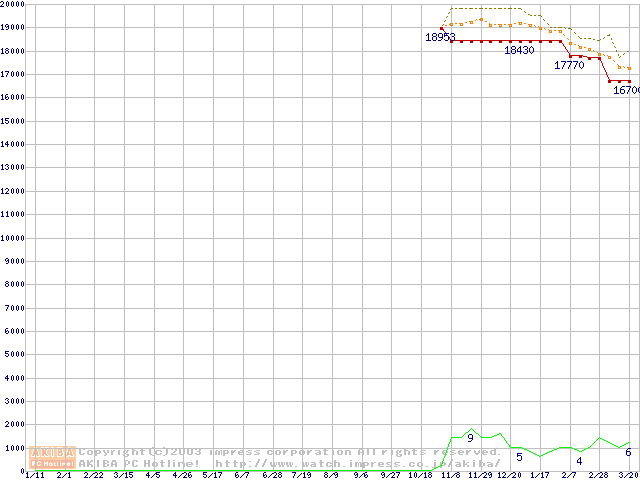Click the 11/8 date on the x-axis
640x480 pixels.
(x=450, y=475)
